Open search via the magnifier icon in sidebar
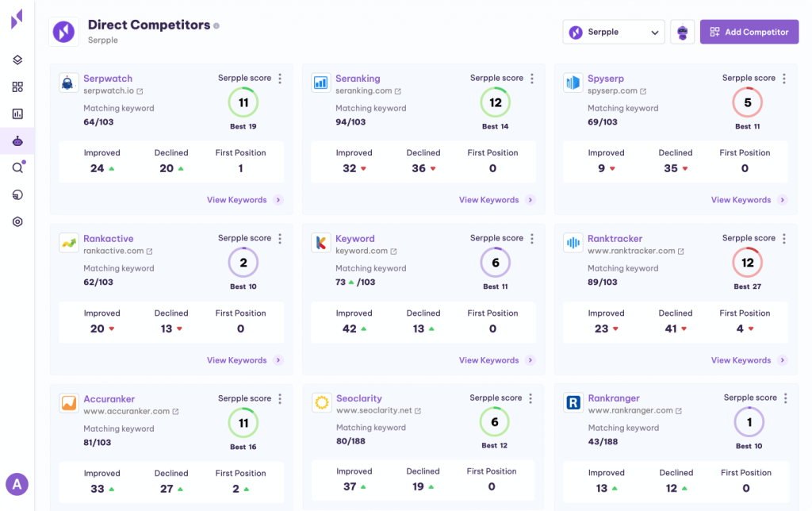Screen dimensions: 812x511 [17, 167]
